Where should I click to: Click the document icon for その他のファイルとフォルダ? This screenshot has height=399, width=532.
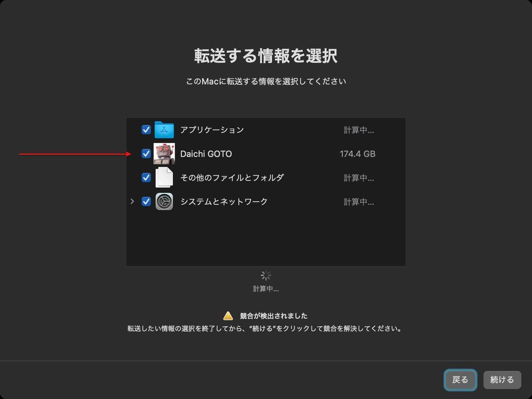pyautogui.click(x=164, y=177)
